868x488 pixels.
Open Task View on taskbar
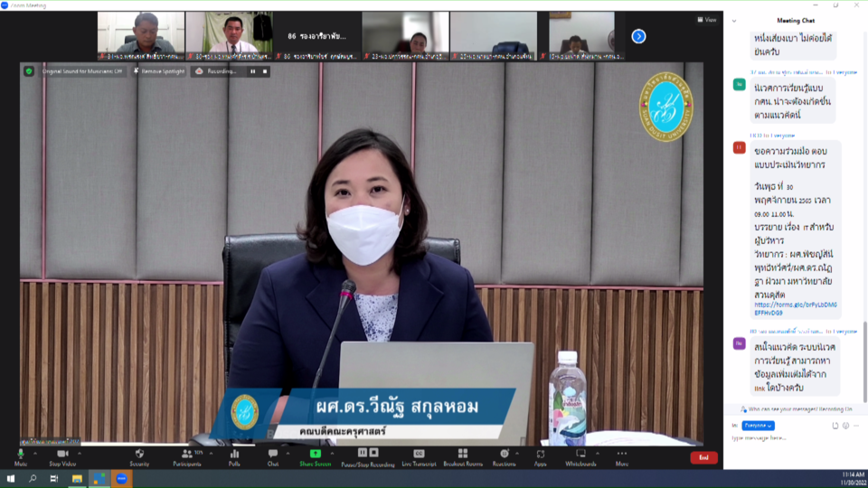point(53,479)
